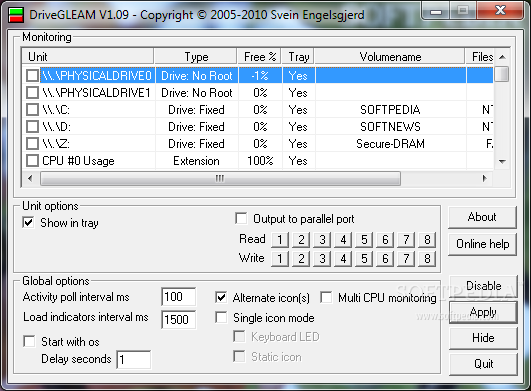The image size is (531, 391).
Task: Click the list's scroll down arrow
Action: pyautogui.click(x=502, y=161)
